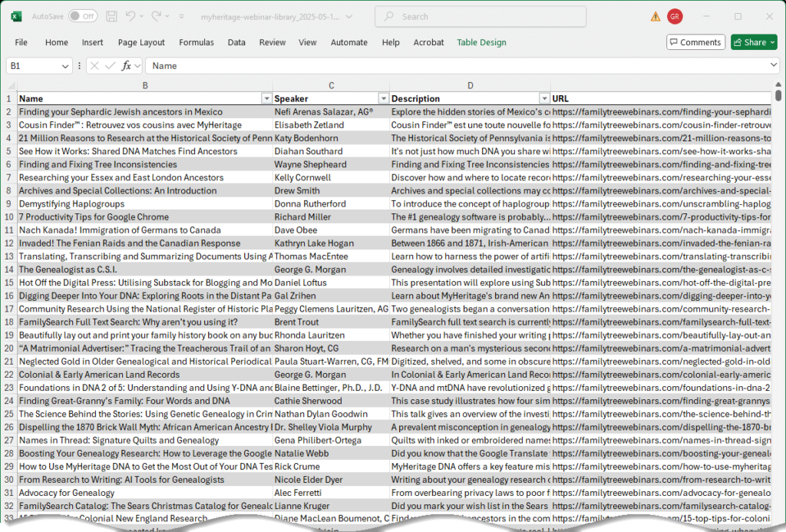Open the Name column filter dropdown
Screen dimensions: 786x532
pyautogui.click(x=266, y=99)
